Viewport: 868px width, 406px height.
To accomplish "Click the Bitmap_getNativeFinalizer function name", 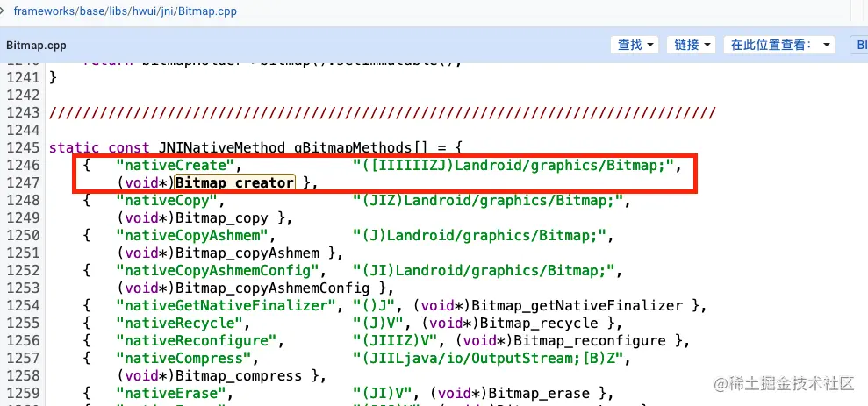I will (x=577, y=305).
